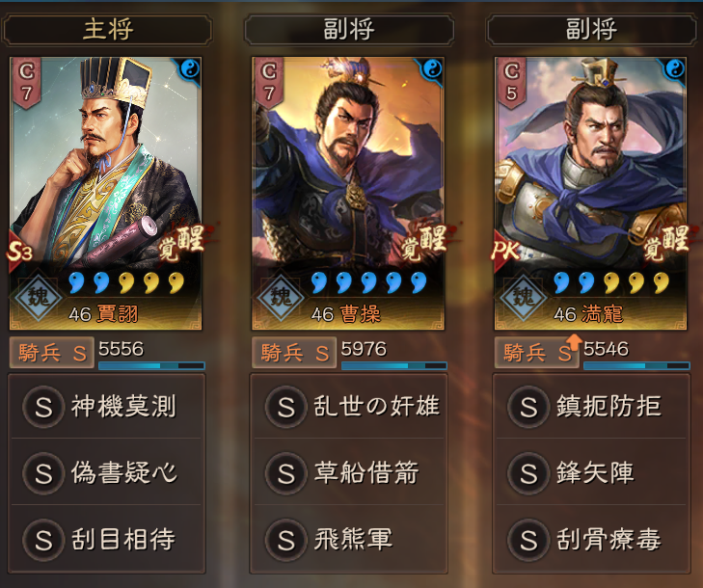Click 賈詡's 騎兵 S troop type button
The image size is (703, 588).
tap(52, 353)
